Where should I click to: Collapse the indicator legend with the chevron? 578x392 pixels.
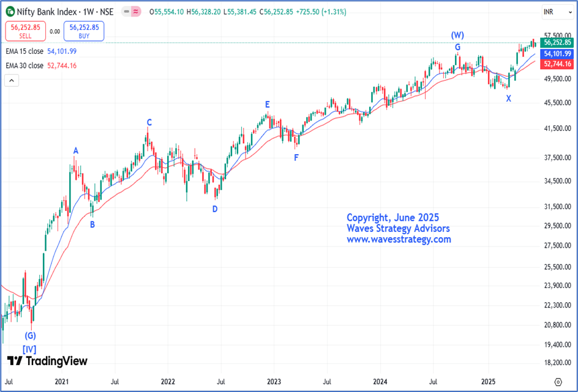[x=12, y=81]
